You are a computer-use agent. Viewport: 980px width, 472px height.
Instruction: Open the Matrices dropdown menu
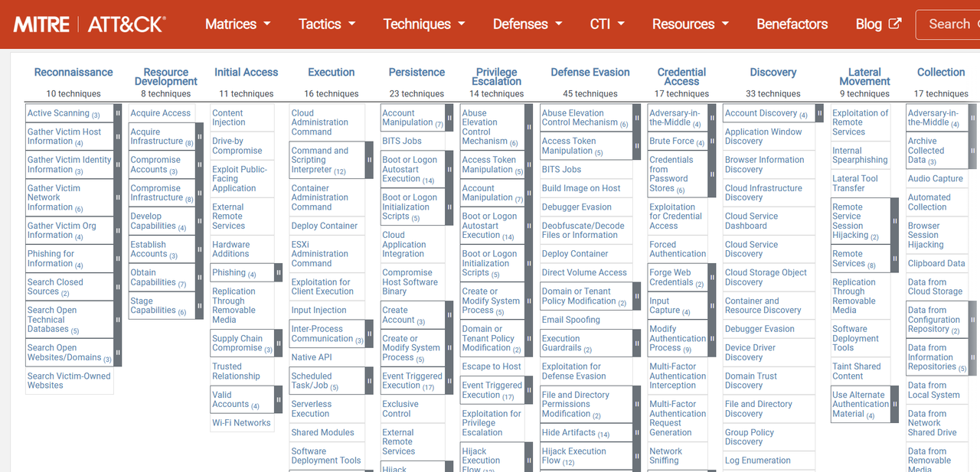237,24
